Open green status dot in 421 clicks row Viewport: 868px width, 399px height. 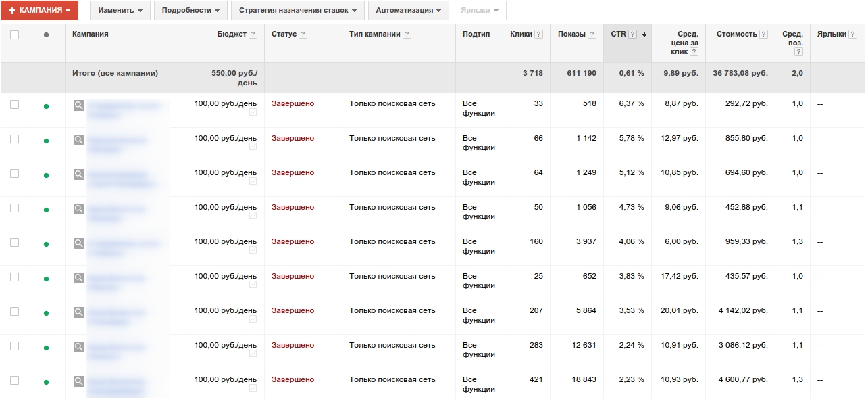tap(46, 382)
